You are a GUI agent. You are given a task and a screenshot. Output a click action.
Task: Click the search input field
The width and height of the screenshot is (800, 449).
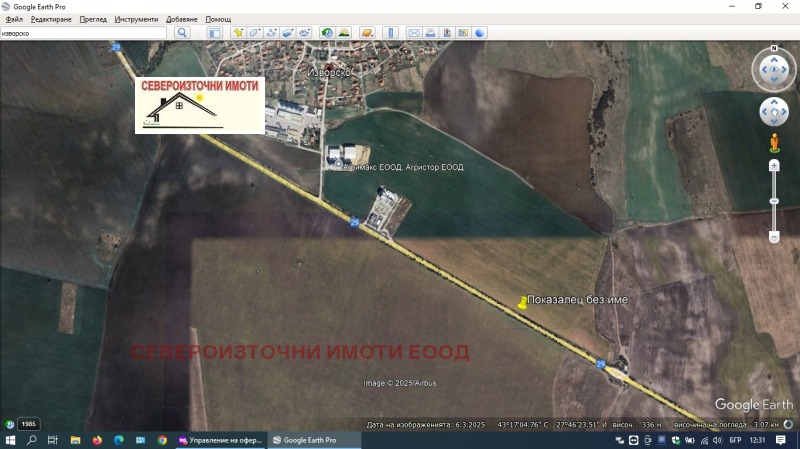point(84,33)
